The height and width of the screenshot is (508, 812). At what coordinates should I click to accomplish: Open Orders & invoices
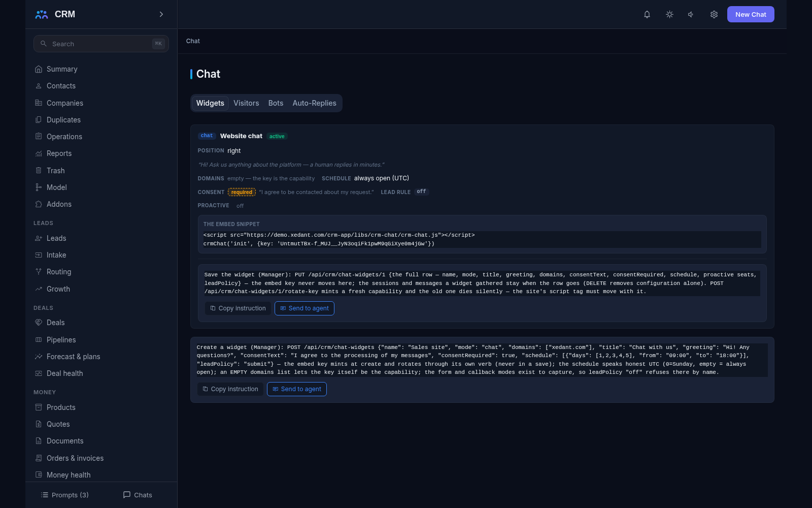point(101,458)
